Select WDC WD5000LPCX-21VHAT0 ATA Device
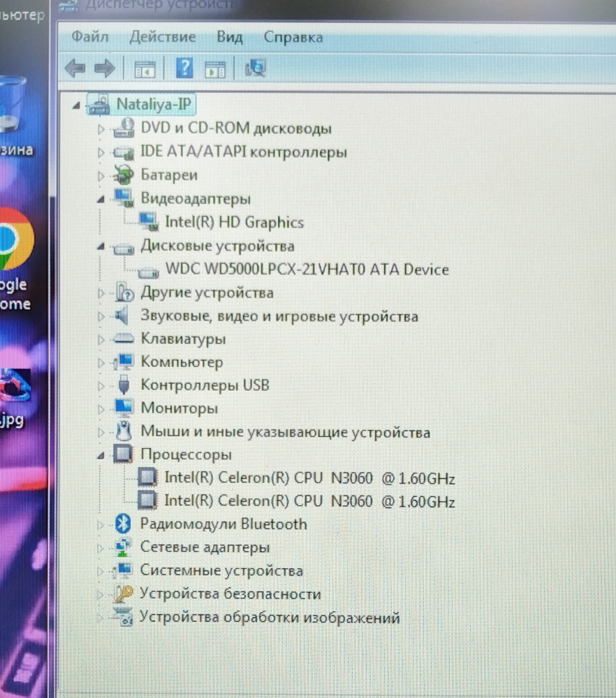Viewport: 616px width, 698px height. click(307, 269)
